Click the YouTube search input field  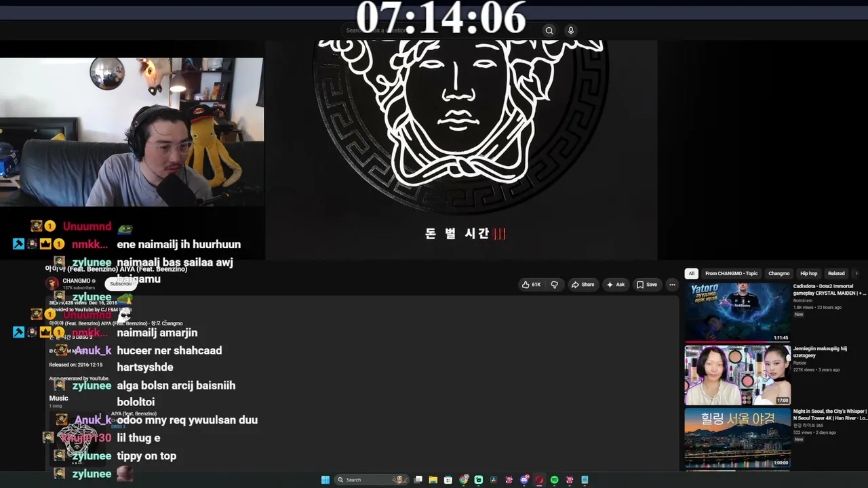pyautogui.click(x=441, y=30)
